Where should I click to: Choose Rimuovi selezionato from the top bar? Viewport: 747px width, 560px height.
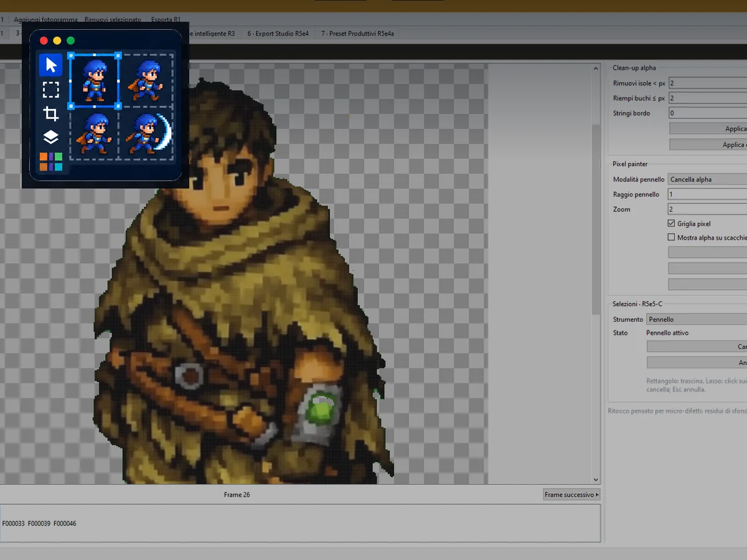[113, 20]
